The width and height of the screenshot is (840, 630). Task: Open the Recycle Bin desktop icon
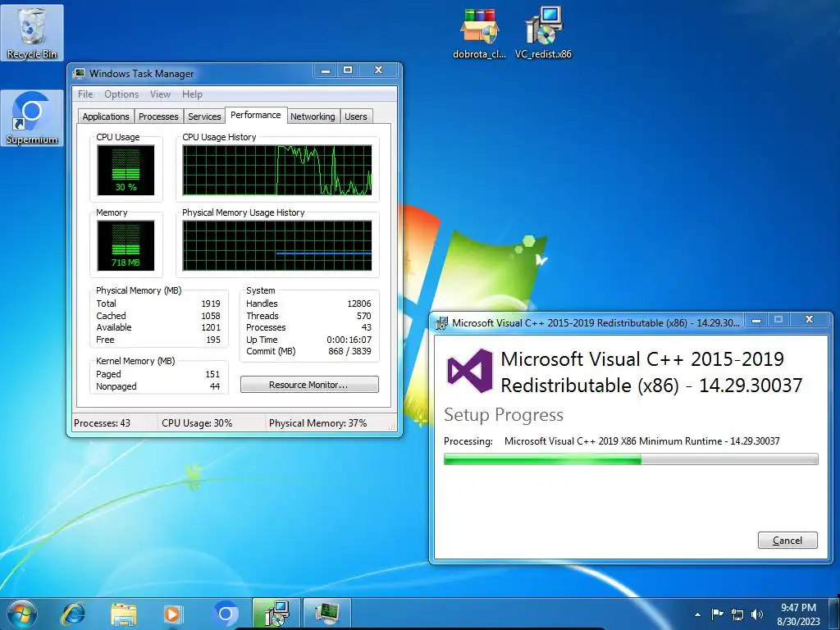tap(32, 32)
